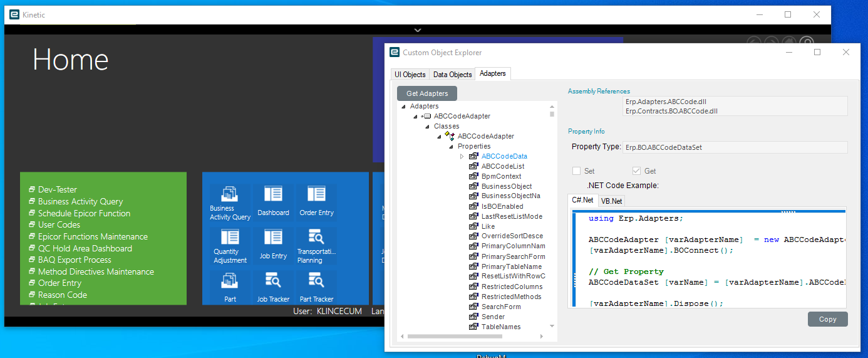Collapse the Classes tree node

tap(427, 127)
